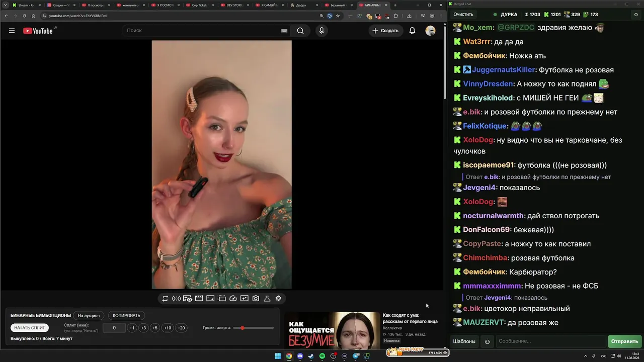Switch to the Студия tab

pos(60,5)
